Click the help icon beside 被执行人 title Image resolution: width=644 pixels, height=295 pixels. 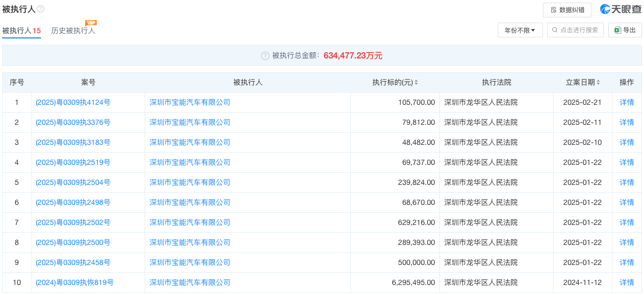tap(41, 9)
